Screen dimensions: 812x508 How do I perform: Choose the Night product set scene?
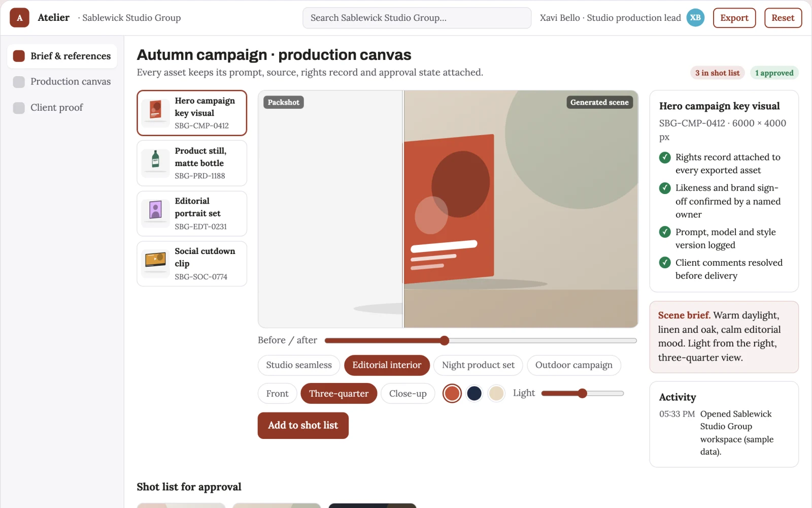tap(478, 365)
